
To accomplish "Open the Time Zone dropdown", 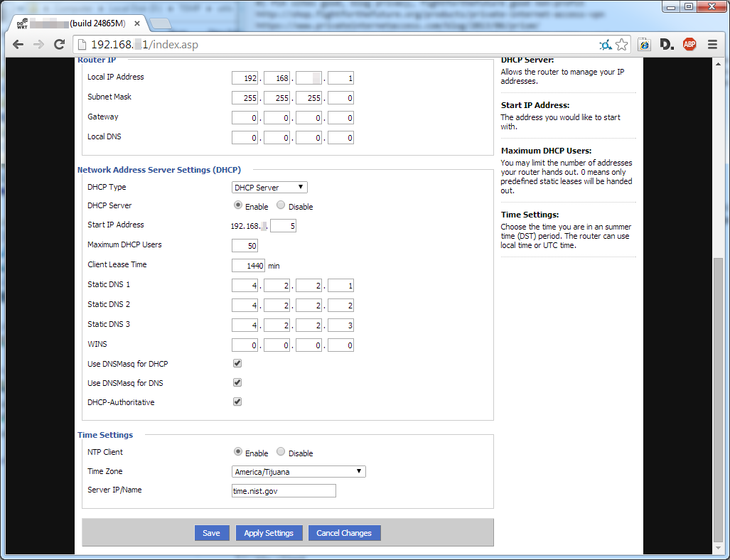I will (298, 471).
